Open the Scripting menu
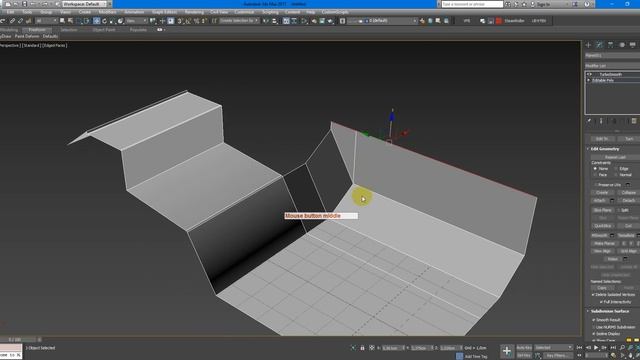This screenshot has height=360, width=640. tap(270, 12)
